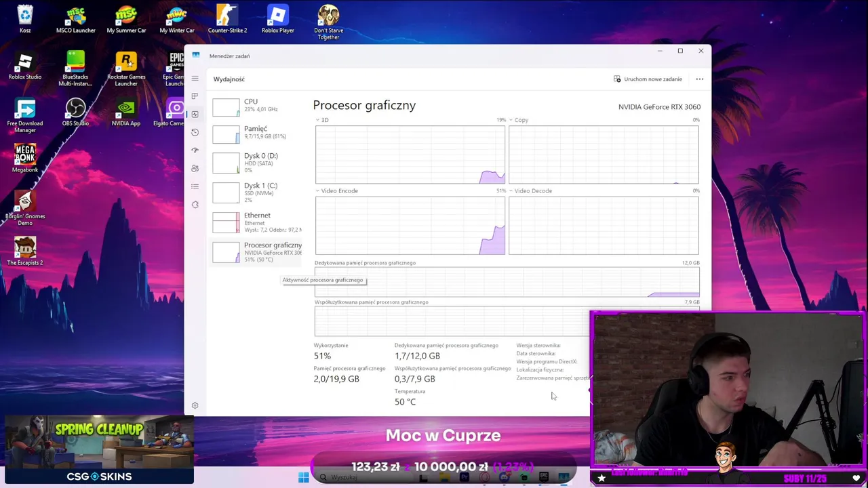This screenshot has width=868, height=488.
Task: Open the Processes page in Task Manager sidebar
Action: click(x=195, y=96)
